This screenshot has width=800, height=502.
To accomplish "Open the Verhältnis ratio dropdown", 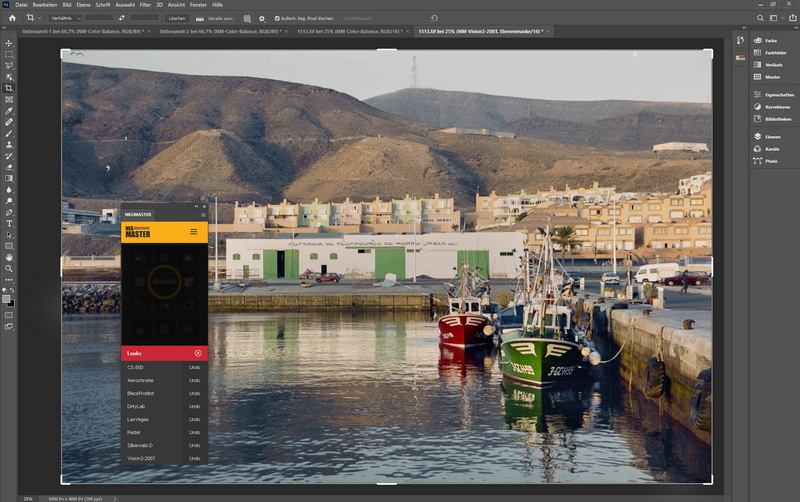I will 65,18.
